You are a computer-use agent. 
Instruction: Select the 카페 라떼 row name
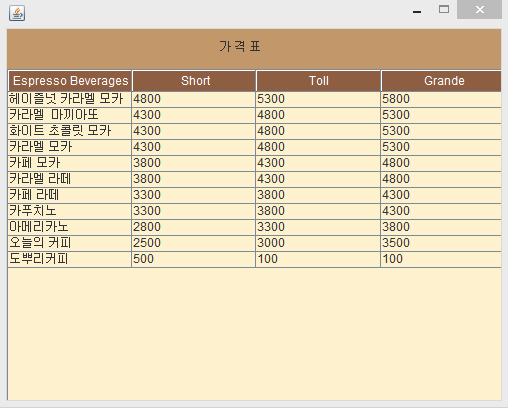[x=70, y=195]
